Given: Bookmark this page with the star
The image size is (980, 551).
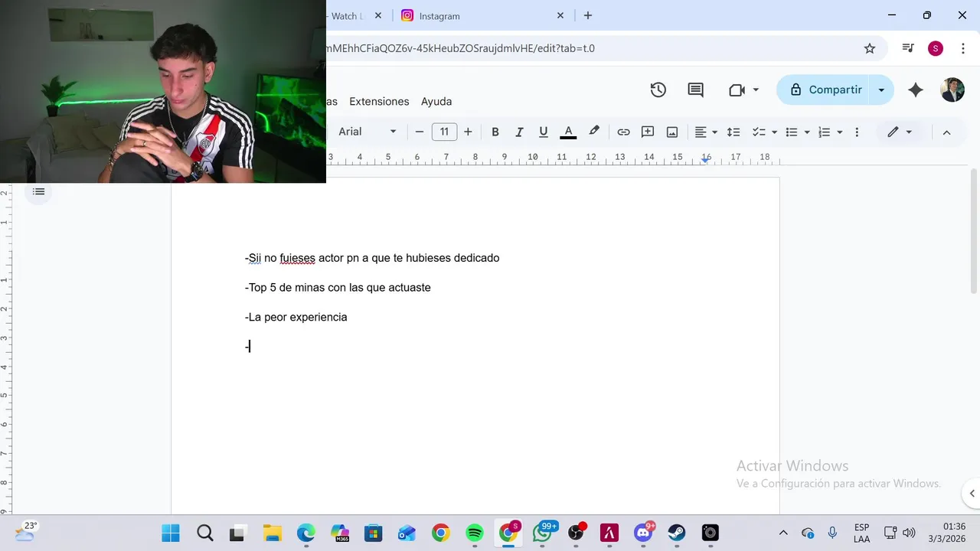Looking at the screenshot, I should click(870, 48).
